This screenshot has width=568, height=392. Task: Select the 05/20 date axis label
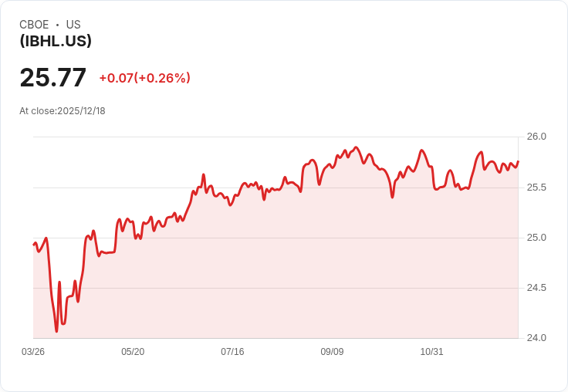[x=133, y=352]
